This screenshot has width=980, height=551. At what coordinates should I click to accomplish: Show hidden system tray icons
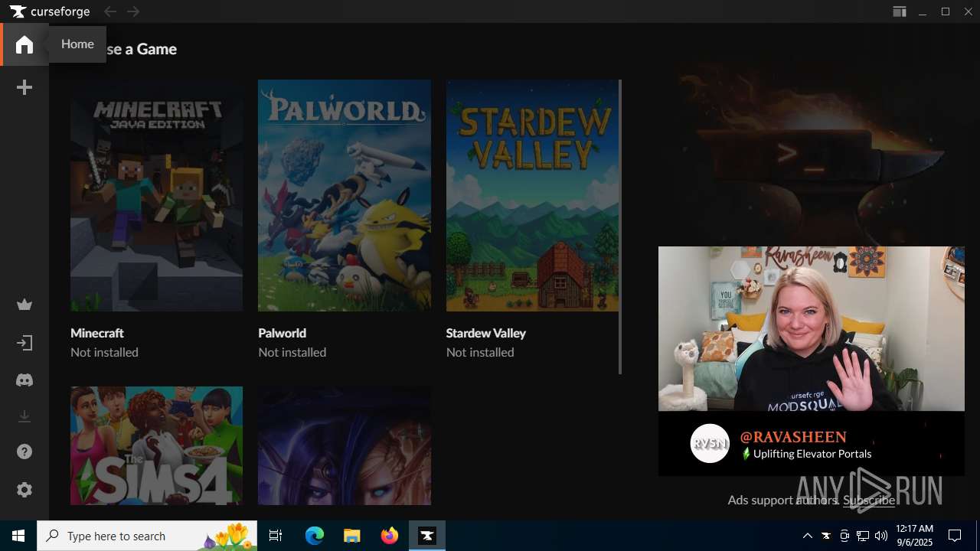pos(807,536)
